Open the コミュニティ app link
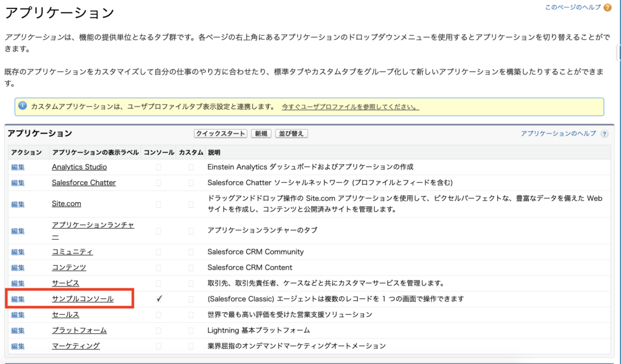The image size is (621, 364). coord(73,251)
